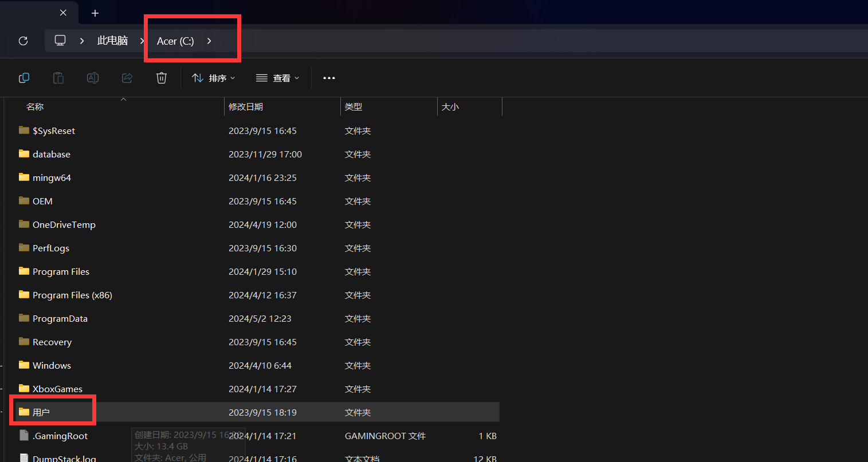The width and height of the screenshot is (868, 462).
Task: Sort by 名称 column header
Action: tap(35, 106)
